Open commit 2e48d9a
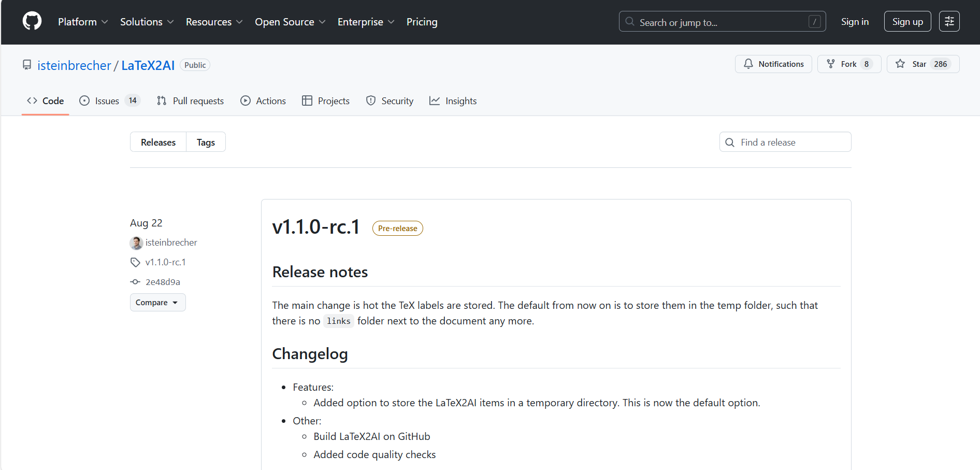Screen dimensions: 980x470 (x=163, y=282)
